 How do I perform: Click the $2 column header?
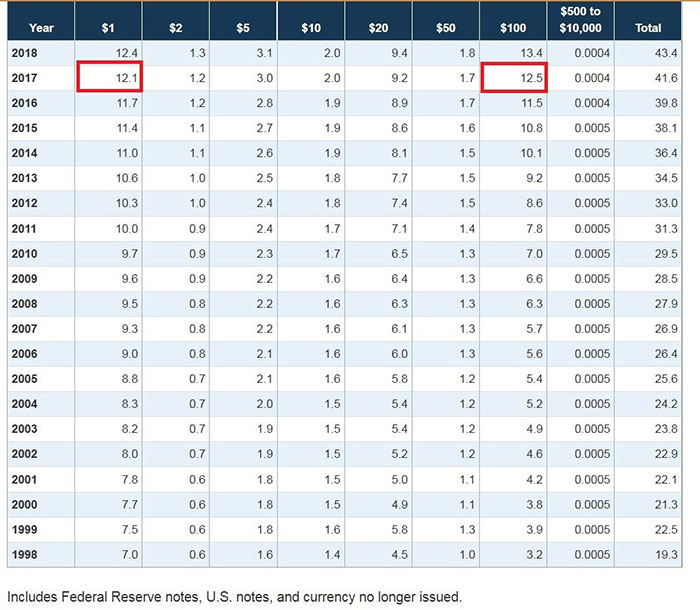pyautogui.click(x=175, y=28)
